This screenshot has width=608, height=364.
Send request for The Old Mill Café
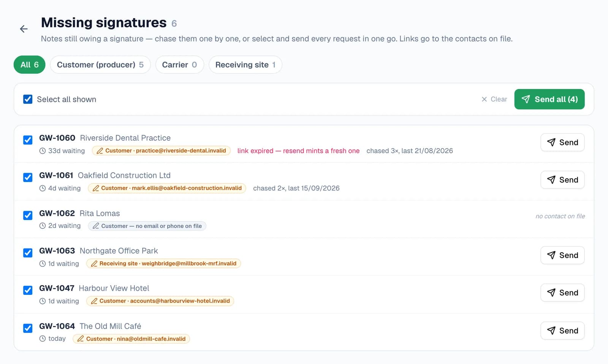(x=562, y=331)
